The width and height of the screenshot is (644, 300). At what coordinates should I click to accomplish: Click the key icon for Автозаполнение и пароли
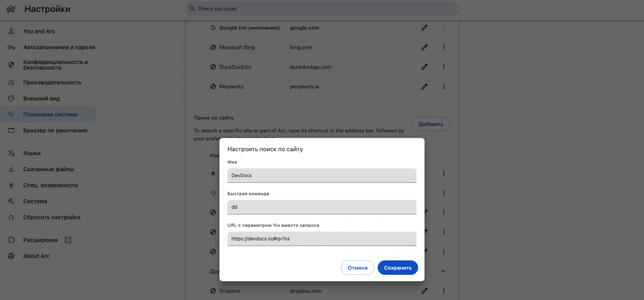pyautogui.click(x=11, y=47)
